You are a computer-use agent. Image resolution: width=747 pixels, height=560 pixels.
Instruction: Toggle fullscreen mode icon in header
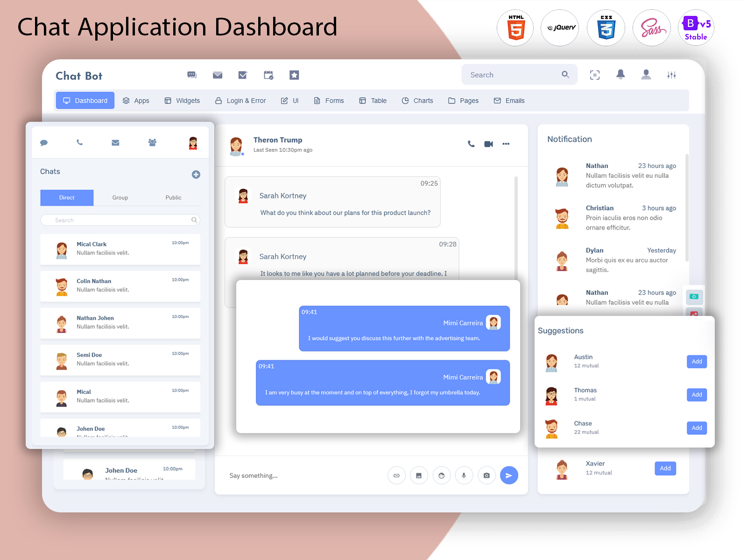pos(595,75)
